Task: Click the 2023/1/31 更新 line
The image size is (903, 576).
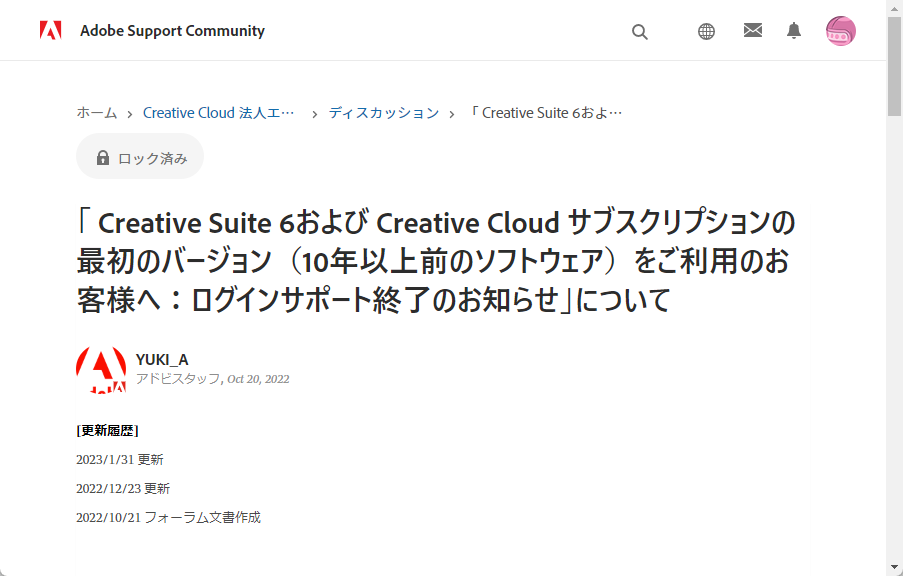Action: pos(120,460)
